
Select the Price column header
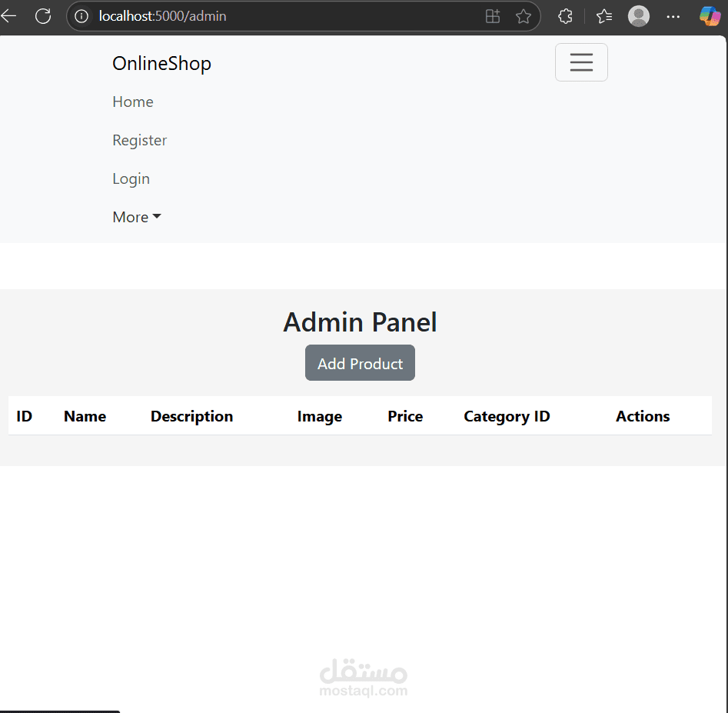pyautogui.click(x=405, y=416)
